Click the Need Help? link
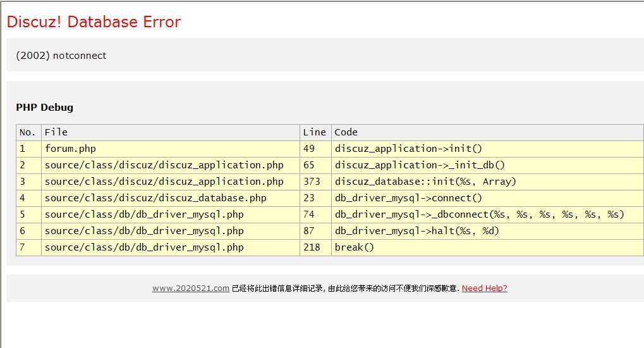This screenshot has height=348, width=644. [x=484, y=289]
